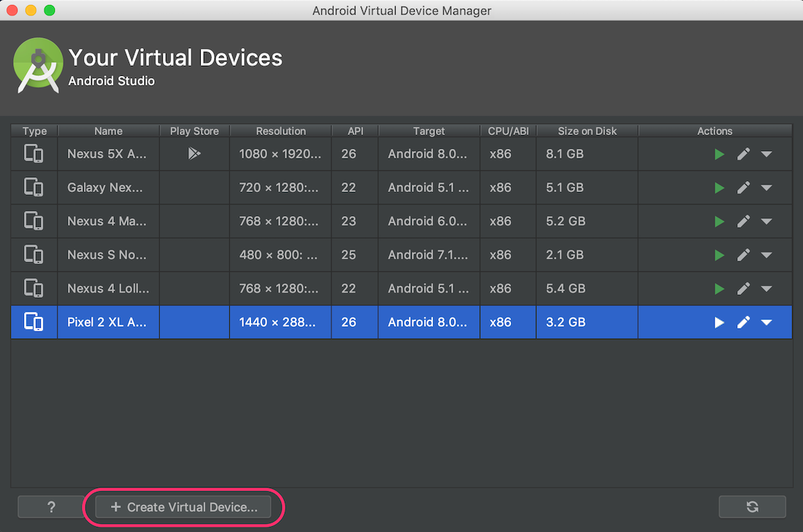Select the Nexus 4 Ma... row name
This screenshot has width=803, height=532.
pyautogui.click(x=107, y=221)
